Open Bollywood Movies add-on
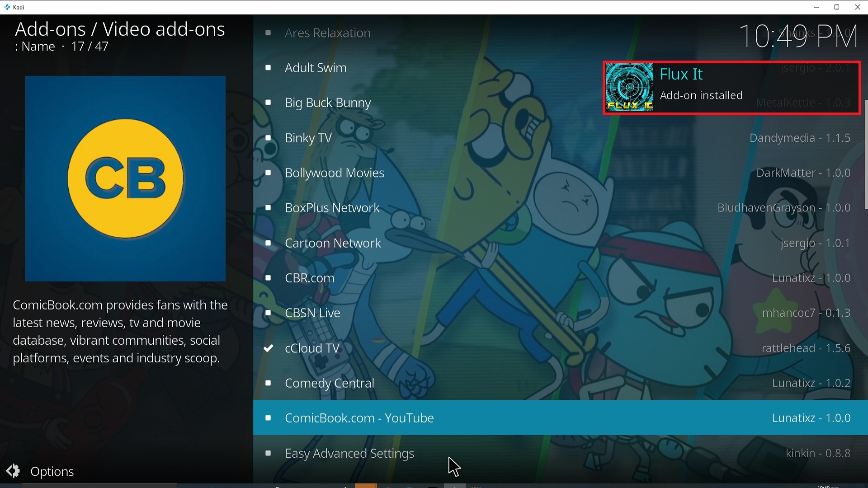The height and width of the screenshot is (488, 868). pos(560,173)
